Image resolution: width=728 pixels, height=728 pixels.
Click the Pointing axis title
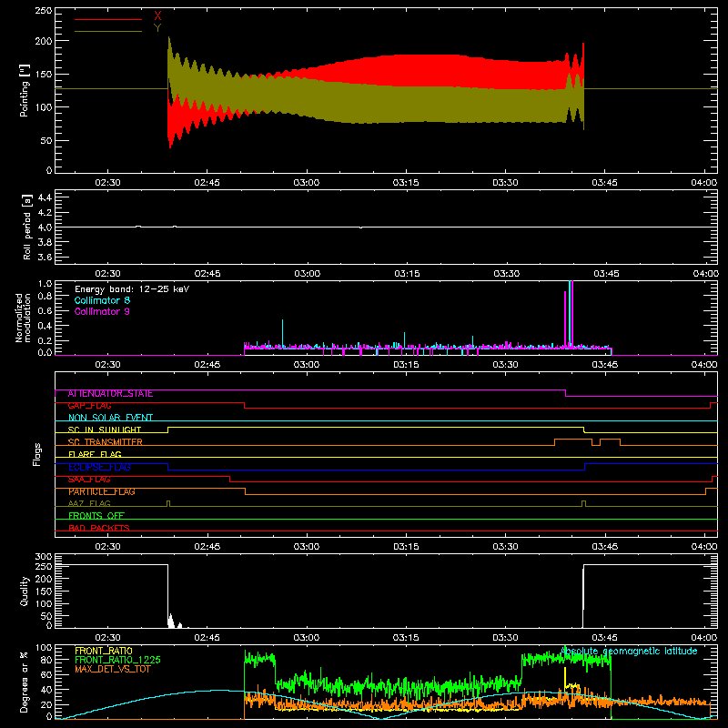[x=25, y=90]
